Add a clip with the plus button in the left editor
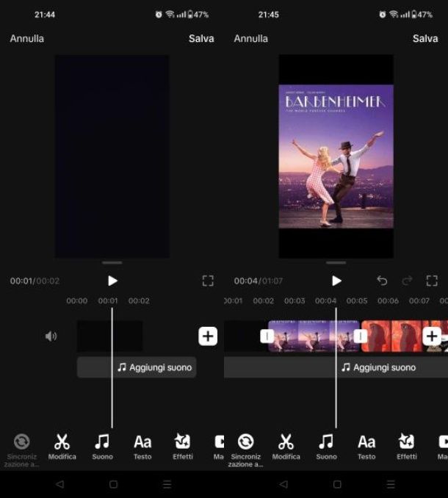This screenshot has width=448, height=498. 208,336
